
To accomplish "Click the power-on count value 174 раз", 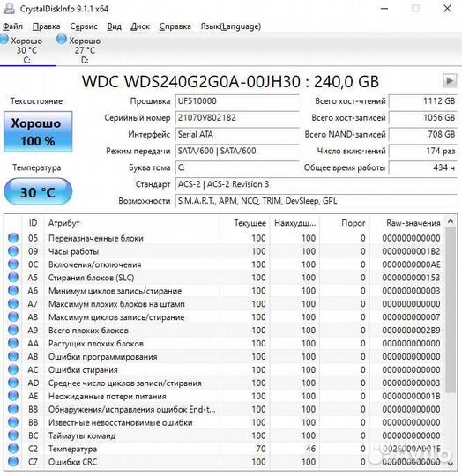I will 423,151.
